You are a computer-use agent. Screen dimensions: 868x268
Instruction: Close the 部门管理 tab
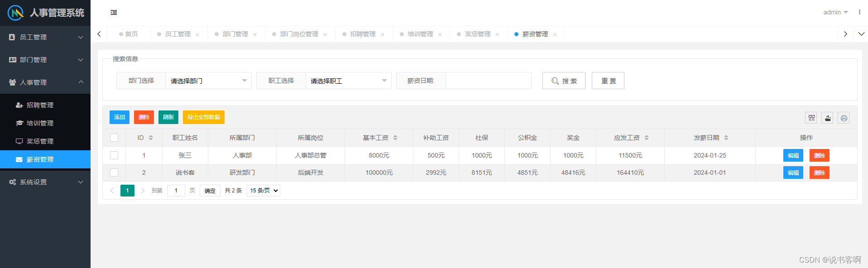pyautogui.click(x=255, y=34)
